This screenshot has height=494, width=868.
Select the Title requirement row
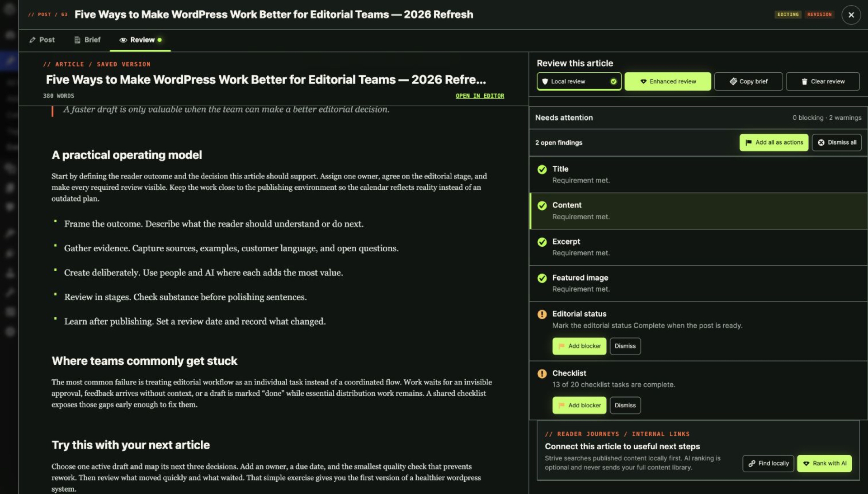(698, 174)
